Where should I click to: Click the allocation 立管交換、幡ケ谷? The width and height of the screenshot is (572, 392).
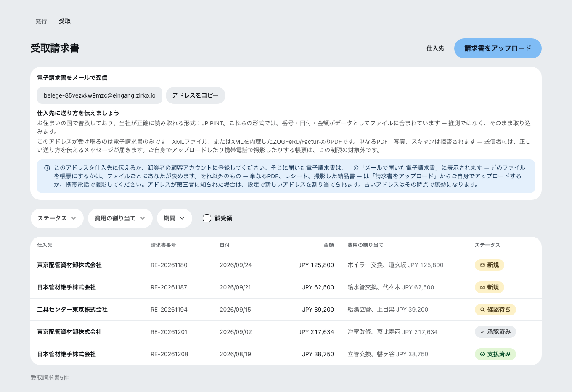coord(371,354)
